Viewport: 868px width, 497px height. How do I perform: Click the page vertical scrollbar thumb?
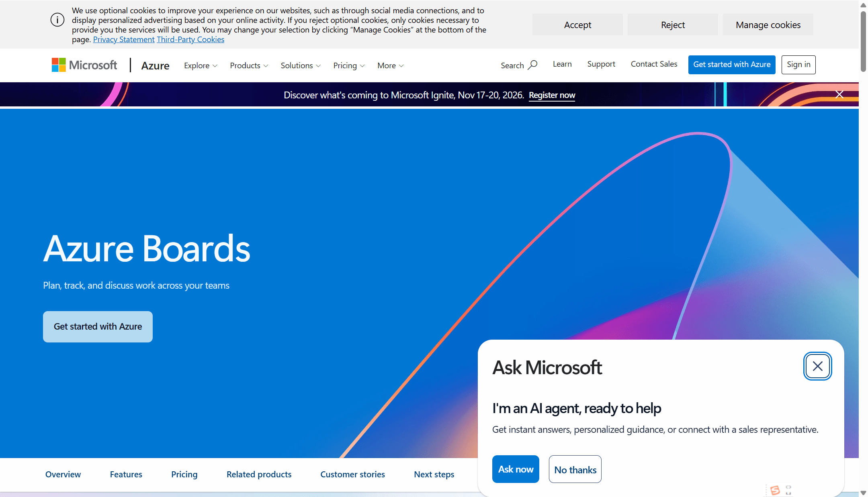(863, 41)
